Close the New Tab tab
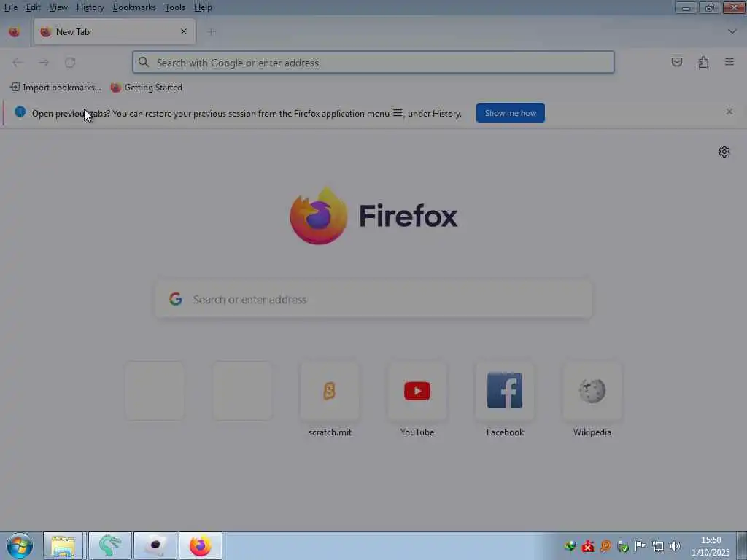The image size is (747, 560). (183, 31)
